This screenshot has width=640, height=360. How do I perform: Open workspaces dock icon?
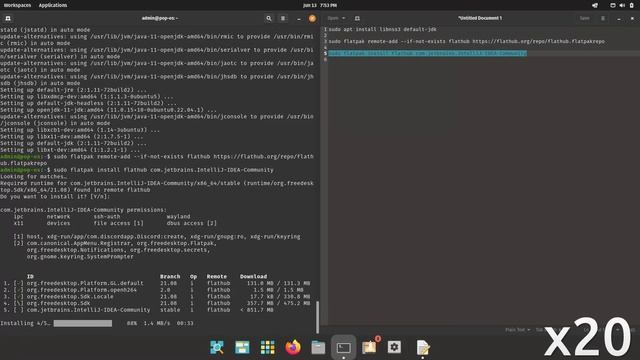pos(242,347)
